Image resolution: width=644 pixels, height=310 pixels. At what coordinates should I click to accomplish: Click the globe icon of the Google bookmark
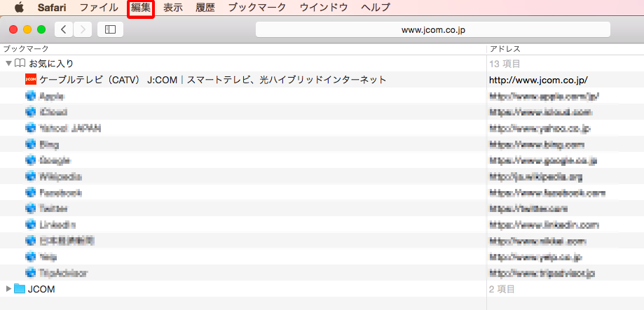(x=31, y=160)
